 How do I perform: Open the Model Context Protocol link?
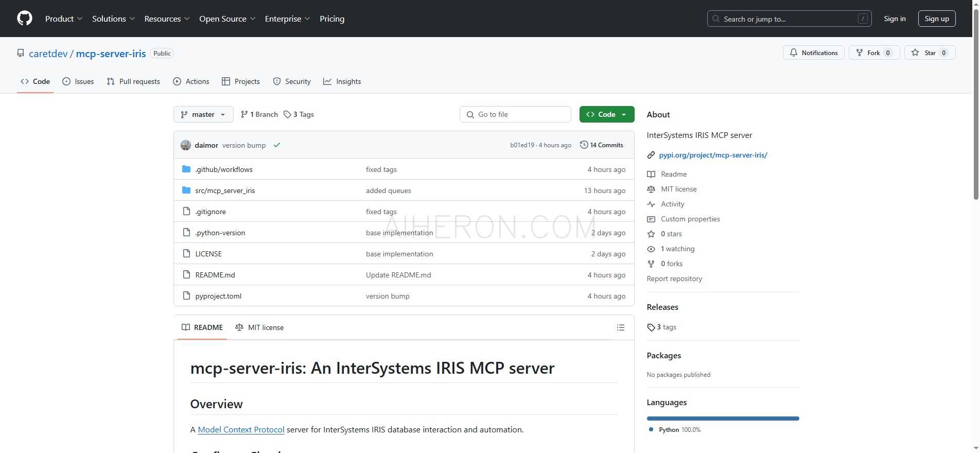241,429
